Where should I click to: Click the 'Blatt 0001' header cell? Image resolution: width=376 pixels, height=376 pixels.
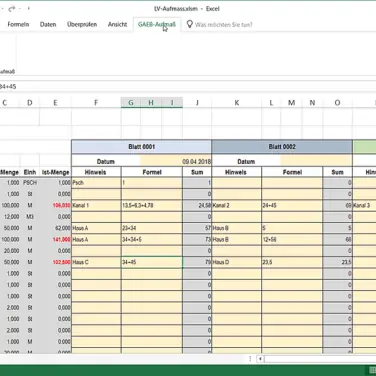141,147
